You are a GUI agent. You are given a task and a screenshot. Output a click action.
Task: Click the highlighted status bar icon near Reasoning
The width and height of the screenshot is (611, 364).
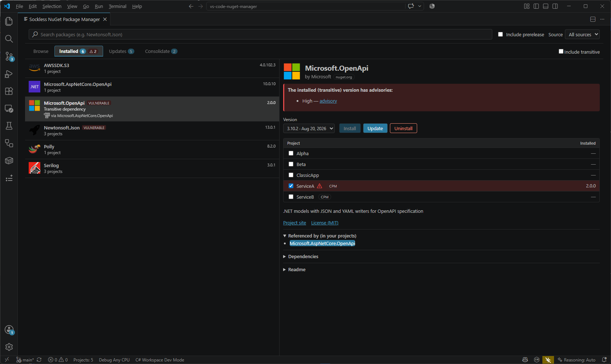click(548, 360)
